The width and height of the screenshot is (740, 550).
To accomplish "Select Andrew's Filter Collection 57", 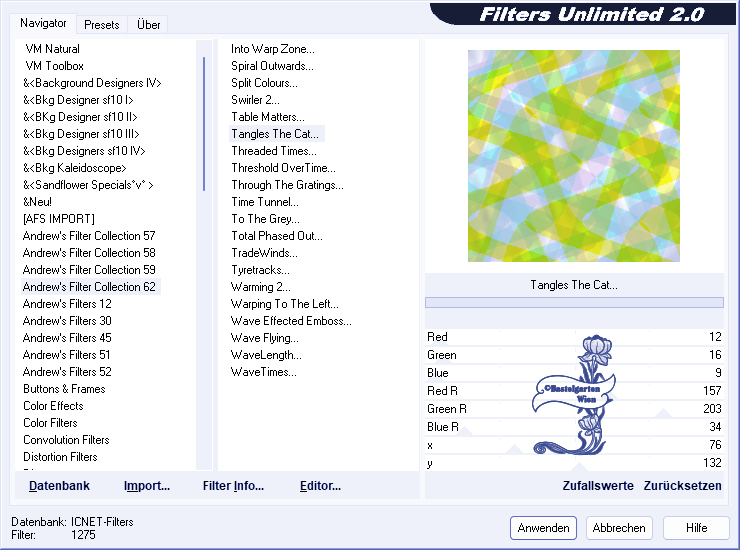I will (89, 236).
